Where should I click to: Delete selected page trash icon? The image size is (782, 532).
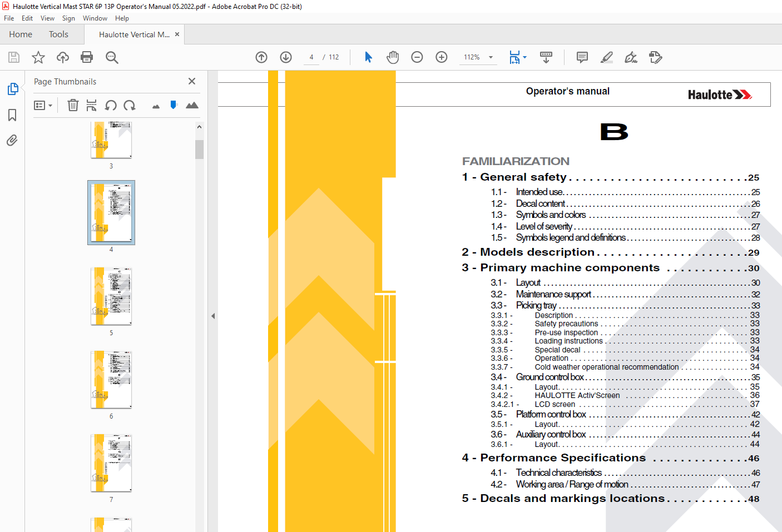point(73,105)
